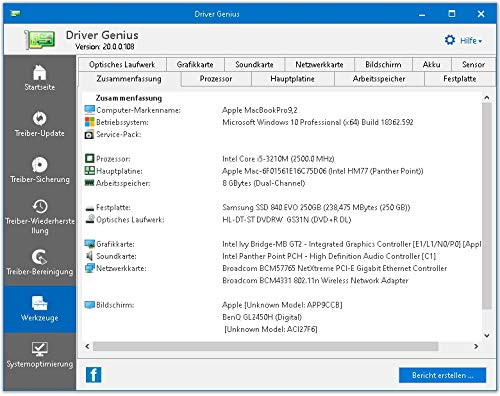Switch to the Festplatte tab

[x=460, y=79]
